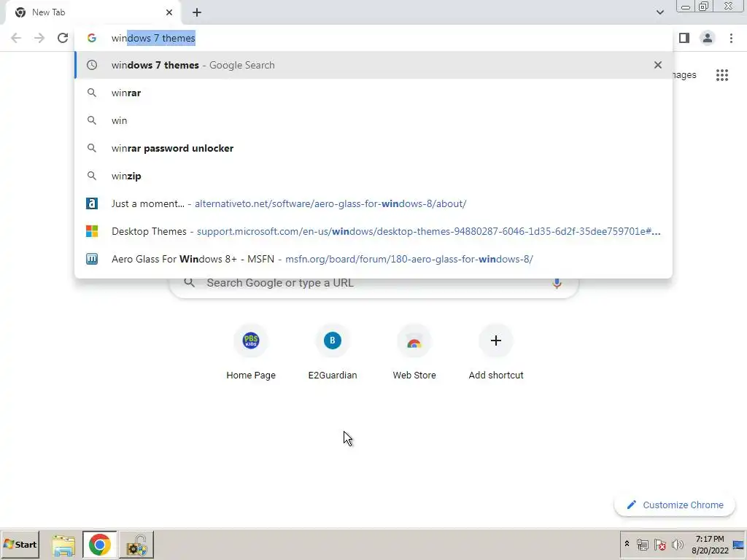Open a new tab with plus button
The width and height of the screenshot is (747, 560).
tap(197, 12)
